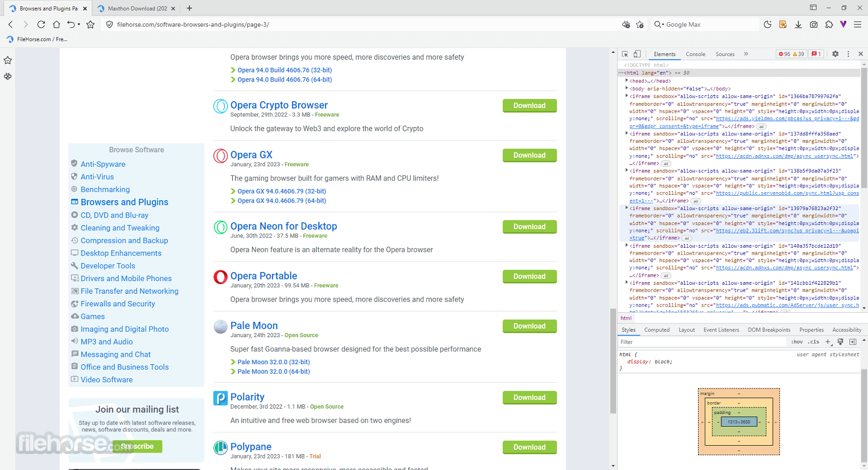The width and height of the screenshot is (868, 470).
Task: Close the Browsers and Plugins tab
Action: (85, 8)
